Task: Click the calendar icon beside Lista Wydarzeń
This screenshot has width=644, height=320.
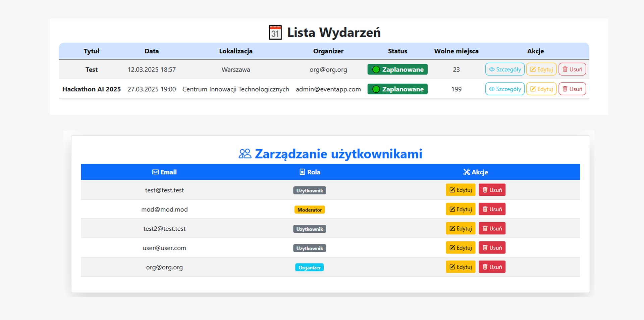Action: (275, 33)
